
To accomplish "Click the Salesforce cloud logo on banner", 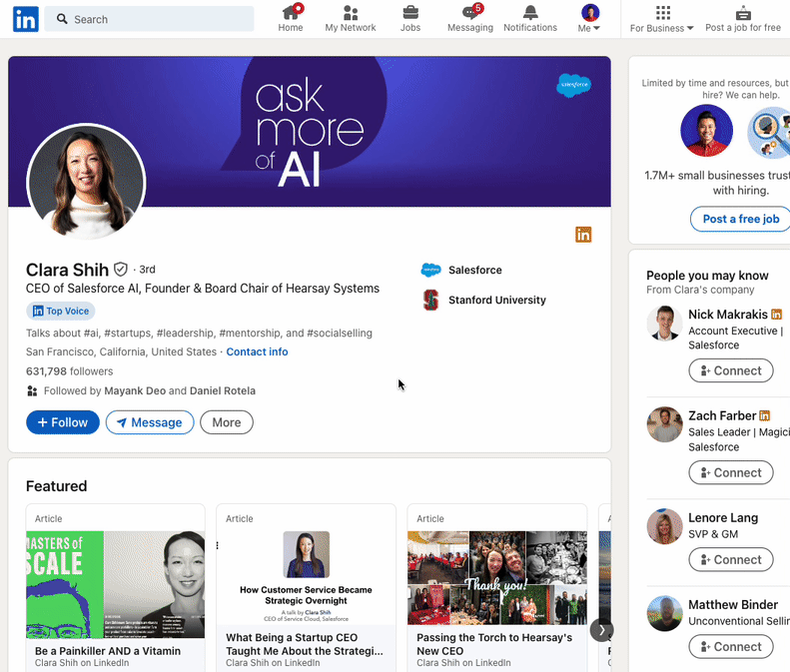I will tap(573, 86).
